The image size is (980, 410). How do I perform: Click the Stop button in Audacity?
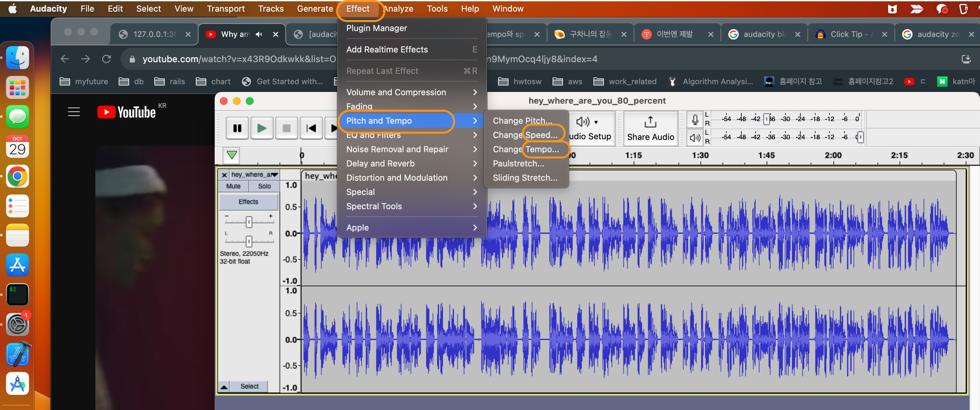[x=286, y=129]
